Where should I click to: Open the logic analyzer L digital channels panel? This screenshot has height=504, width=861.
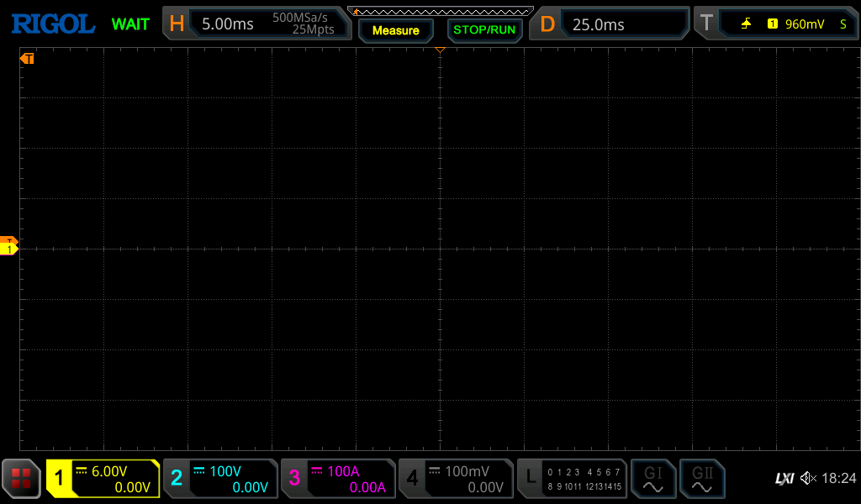tap(573, 479)
